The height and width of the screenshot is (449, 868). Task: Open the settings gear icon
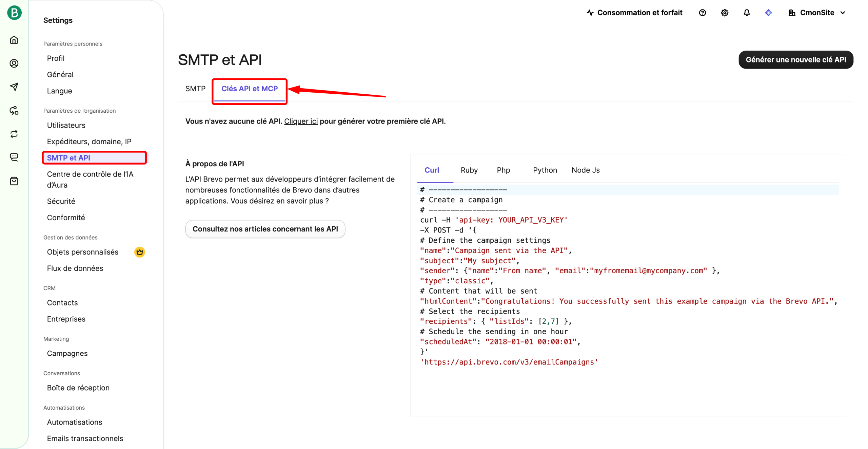point(724,13)
